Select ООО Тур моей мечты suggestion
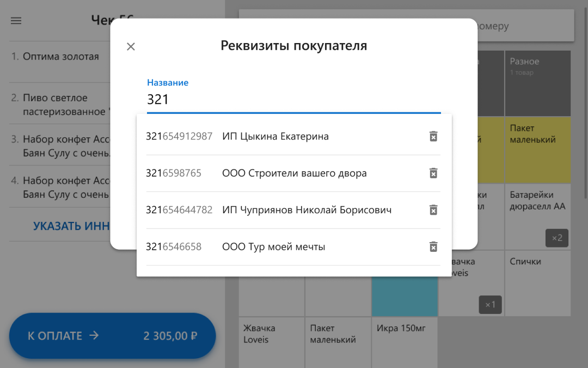The height and width of the screenshot is (368, 588). (x=273, y=247)
